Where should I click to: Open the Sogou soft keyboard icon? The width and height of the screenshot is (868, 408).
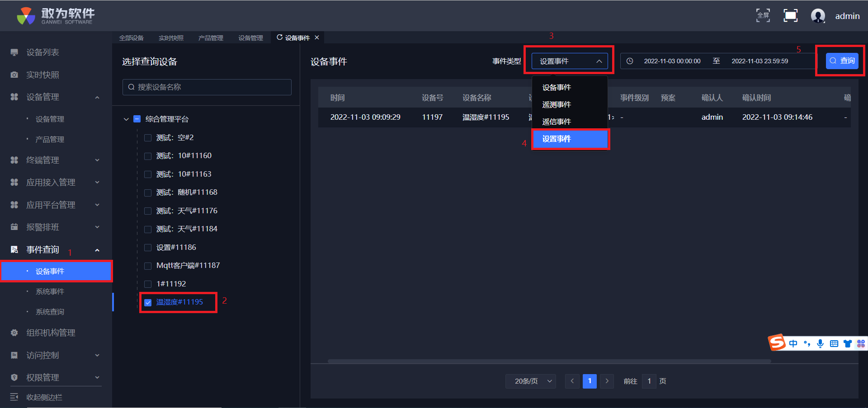pos(834,344)
